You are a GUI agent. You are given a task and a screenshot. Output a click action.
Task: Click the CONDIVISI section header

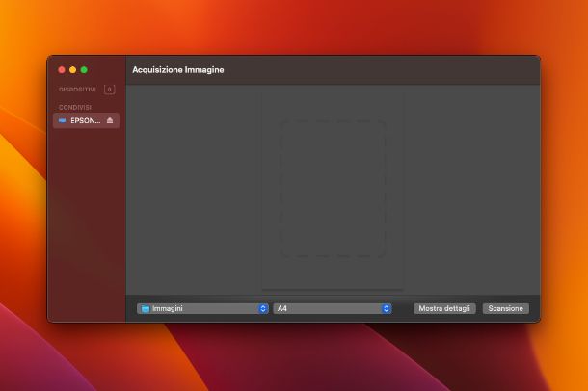(75, 107)
